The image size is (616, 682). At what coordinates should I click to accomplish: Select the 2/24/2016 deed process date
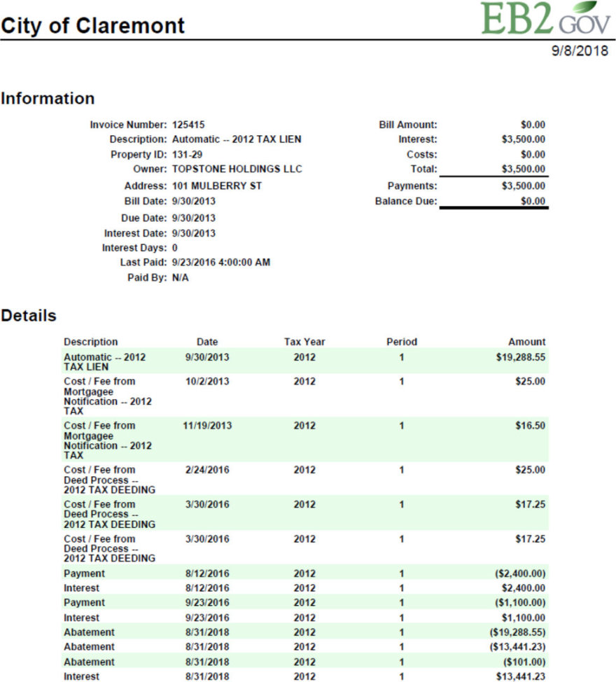point(207,470)
